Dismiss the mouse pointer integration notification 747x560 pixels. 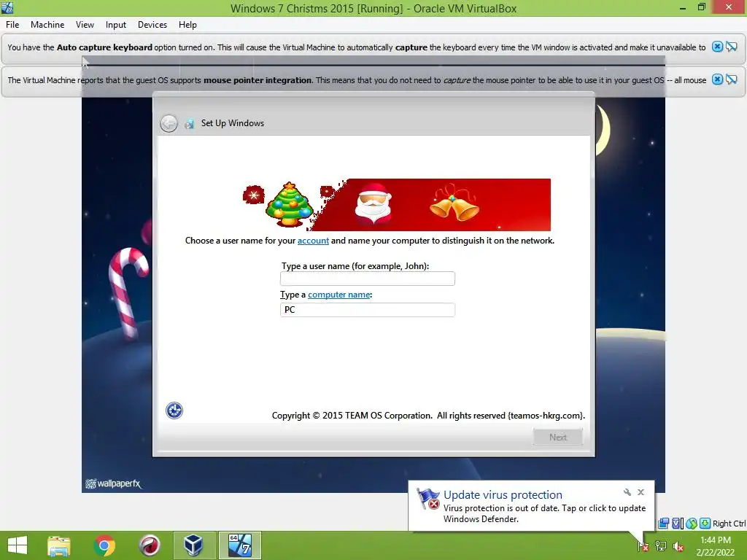(717, 79)
